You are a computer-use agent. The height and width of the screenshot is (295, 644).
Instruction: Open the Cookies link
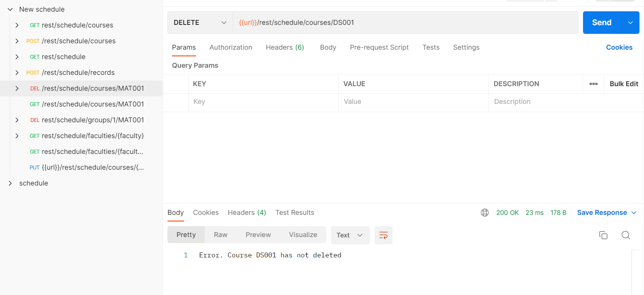tap(619, 47)
